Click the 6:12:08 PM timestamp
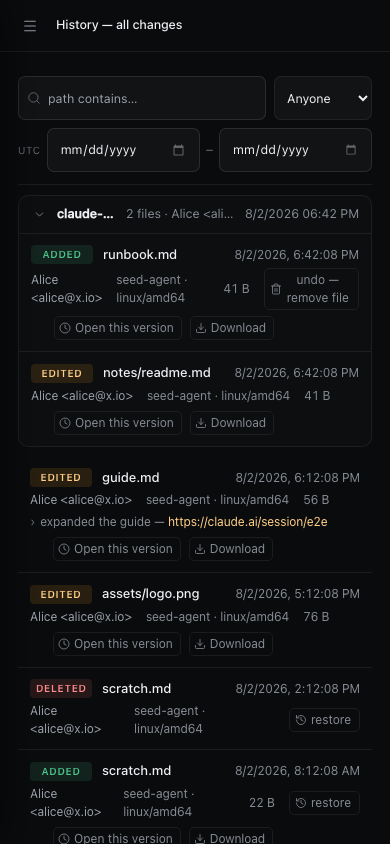Viewport: 390px width, 844px height. pyautogui.click(x=297, y=478)
